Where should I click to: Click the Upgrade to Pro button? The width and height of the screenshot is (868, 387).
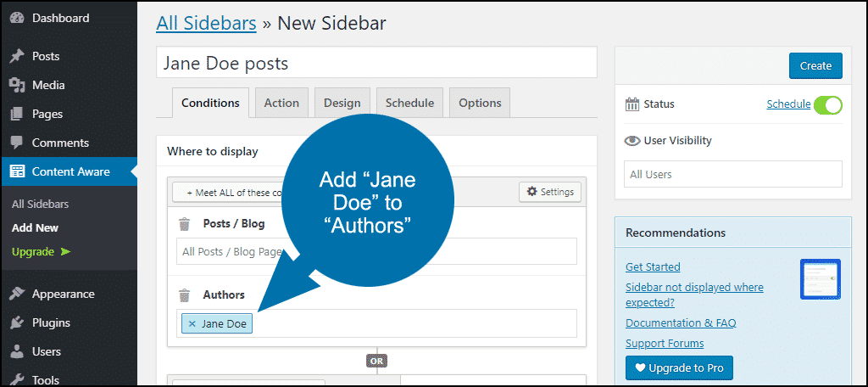tap(679, 367)
